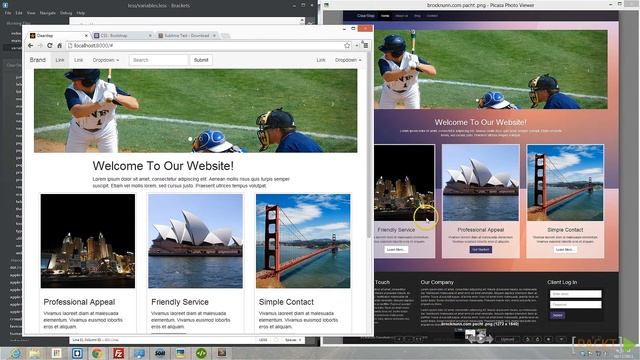Bookmark the page with the star icon
Viewport: 640px width, 360px height.
click(x=347, y=45)
